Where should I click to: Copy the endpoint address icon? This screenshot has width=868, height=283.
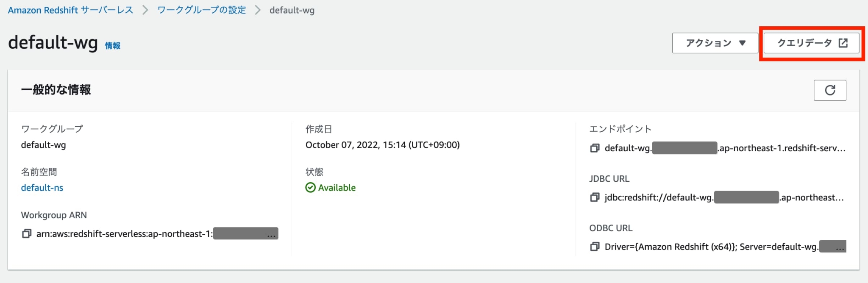pos(595,148)
